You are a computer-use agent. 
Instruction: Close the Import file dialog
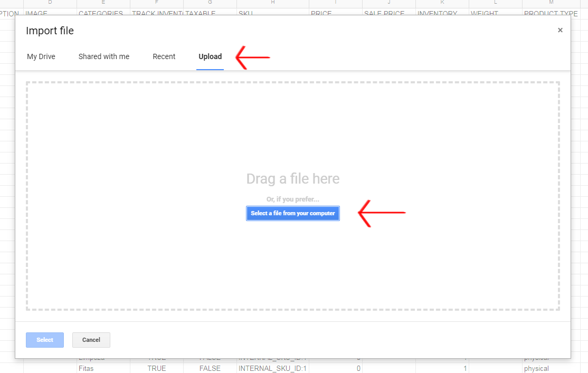[x=560, y=30]
